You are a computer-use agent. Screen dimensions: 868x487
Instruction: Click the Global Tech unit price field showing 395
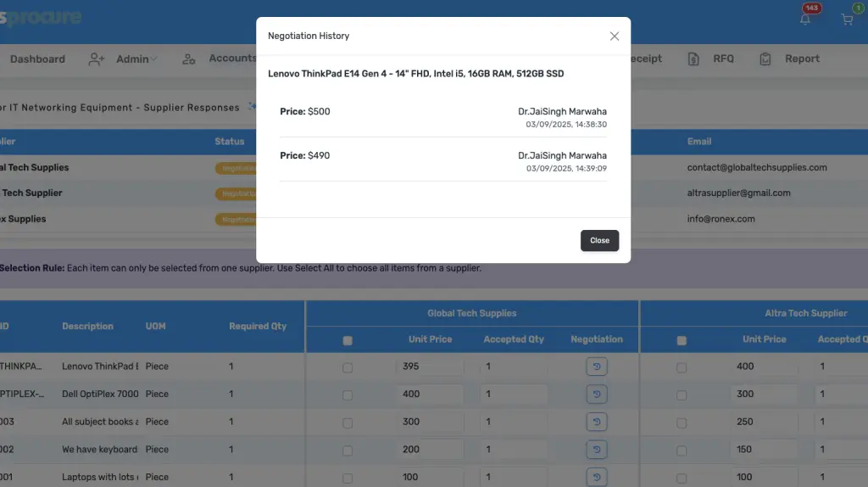click(430, 367)
